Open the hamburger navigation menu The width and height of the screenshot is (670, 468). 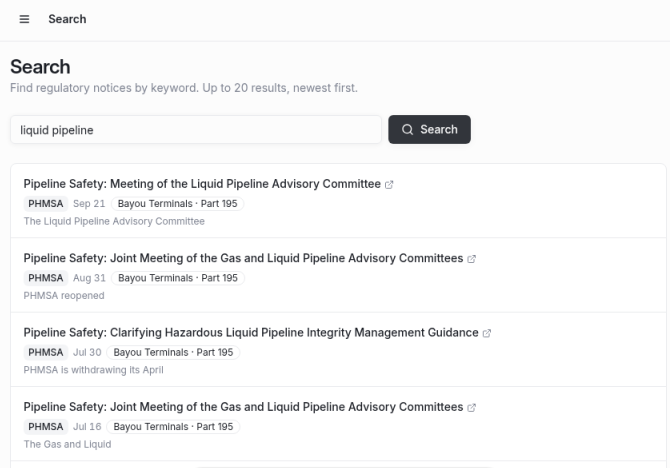(x=24, y=19)
